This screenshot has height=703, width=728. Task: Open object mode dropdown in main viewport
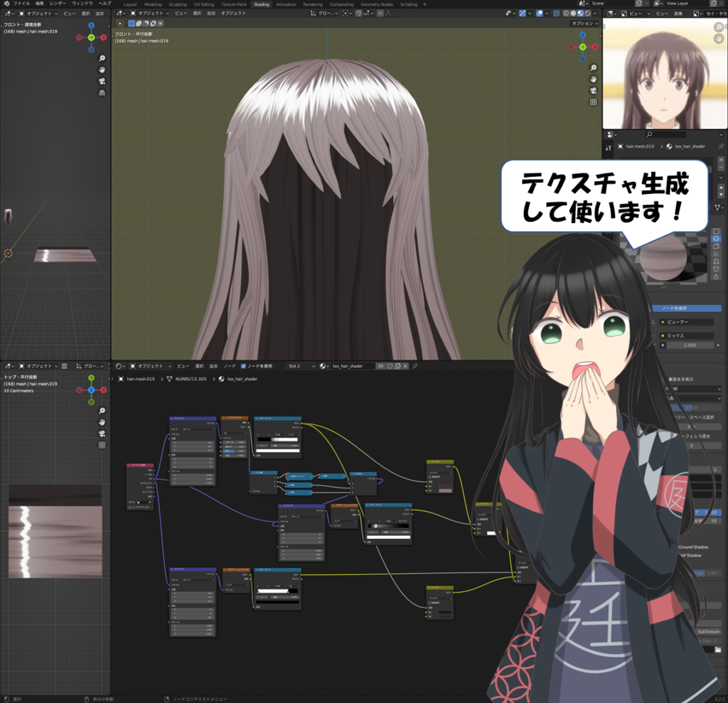coord(149,14)
